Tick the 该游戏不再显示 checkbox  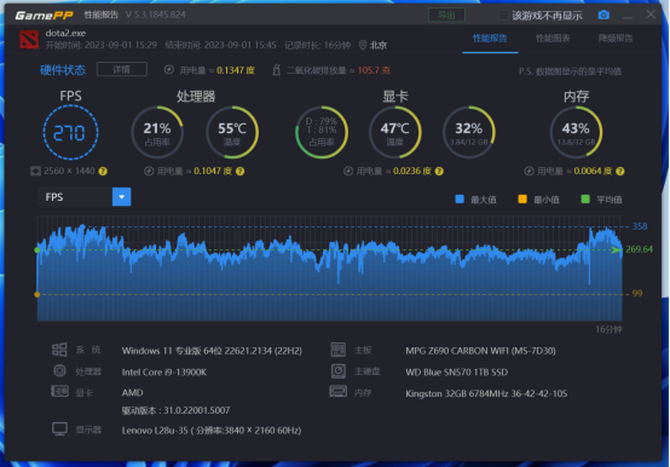(x=503, y=15)
